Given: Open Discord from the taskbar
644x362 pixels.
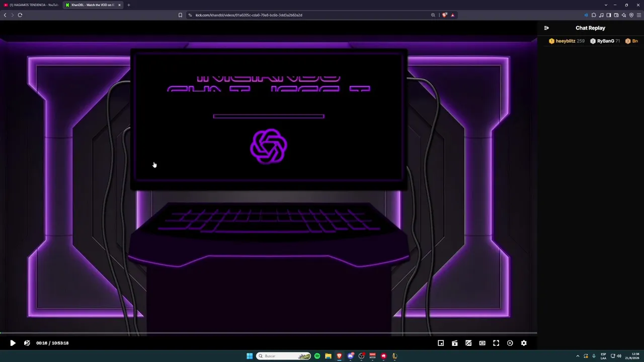Looking at the screenshot, I should pyautogui.click(x=350, y=356).
